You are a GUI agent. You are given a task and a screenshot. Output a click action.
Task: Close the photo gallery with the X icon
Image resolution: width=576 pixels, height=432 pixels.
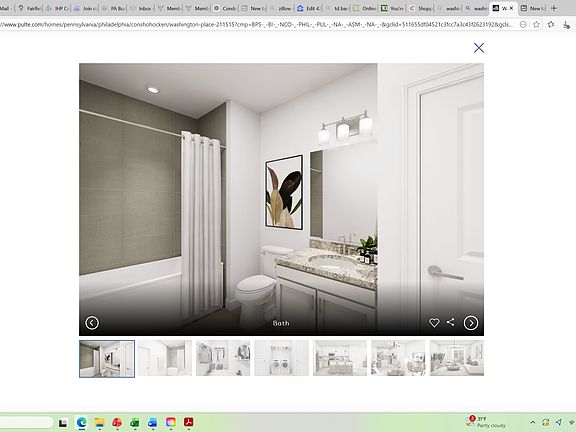[x=479, y=48]
